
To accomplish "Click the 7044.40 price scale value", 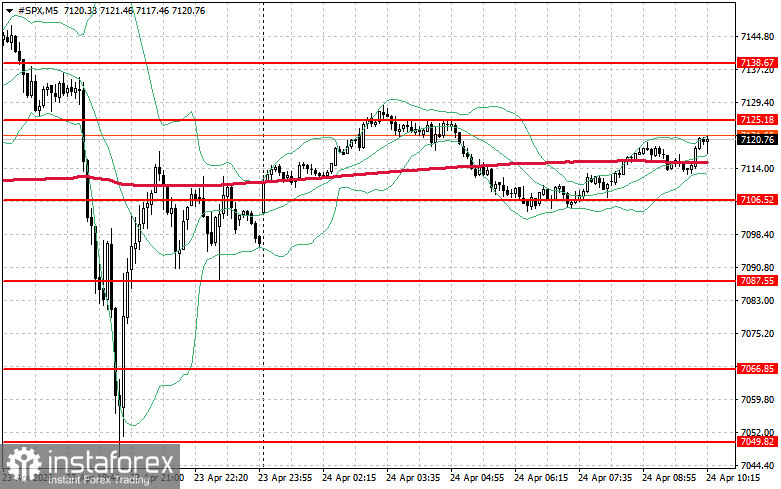I will [x=758, y=466].
